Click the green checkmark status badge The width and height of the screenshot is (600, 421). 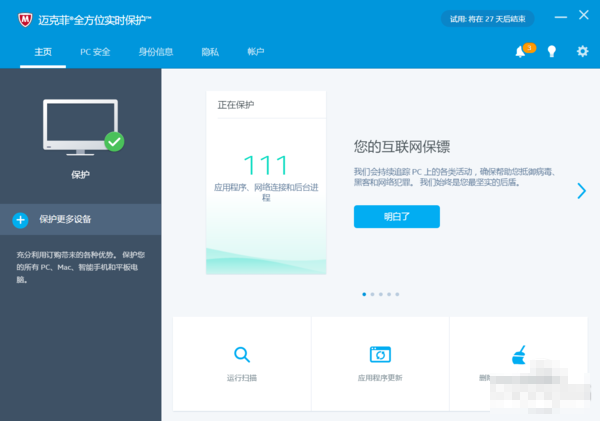(x=114, y=142)
